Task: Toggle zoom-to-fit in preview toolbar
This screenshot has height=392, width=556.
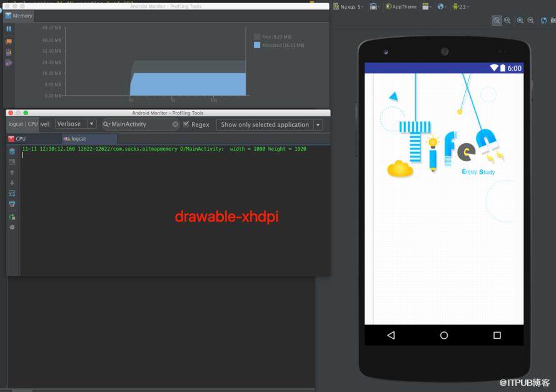Action: pos(497,21)
